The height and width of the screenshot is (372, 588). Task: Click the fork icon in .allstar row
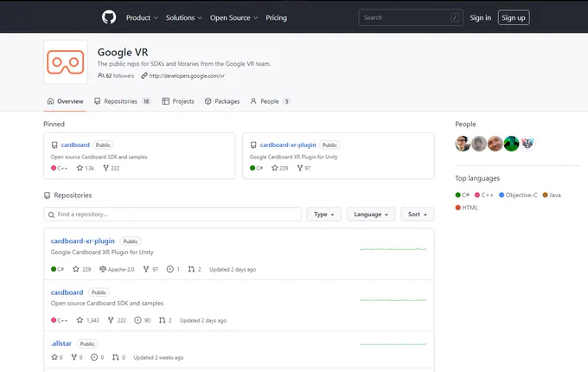coord(73,357)
